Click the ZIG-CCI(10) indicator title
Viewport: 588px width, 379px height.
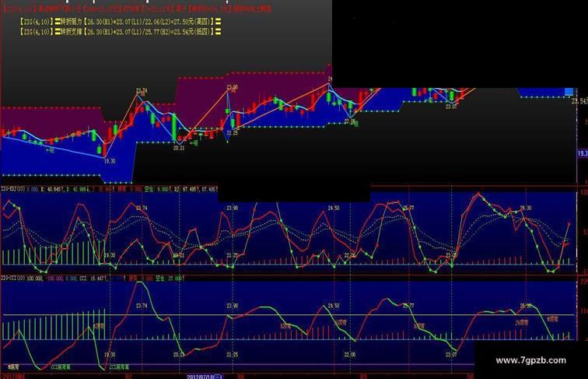[13, 279]
